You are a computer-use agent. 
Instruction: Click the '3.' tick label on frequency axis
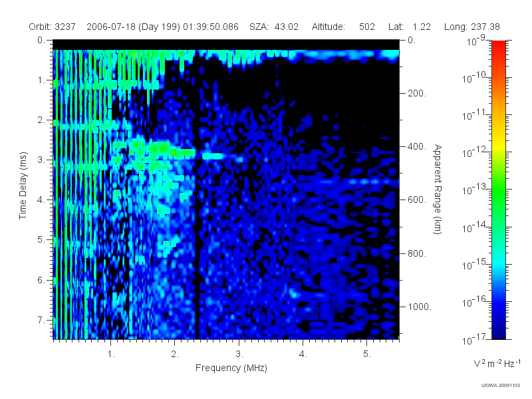click(x=239, y=354)
